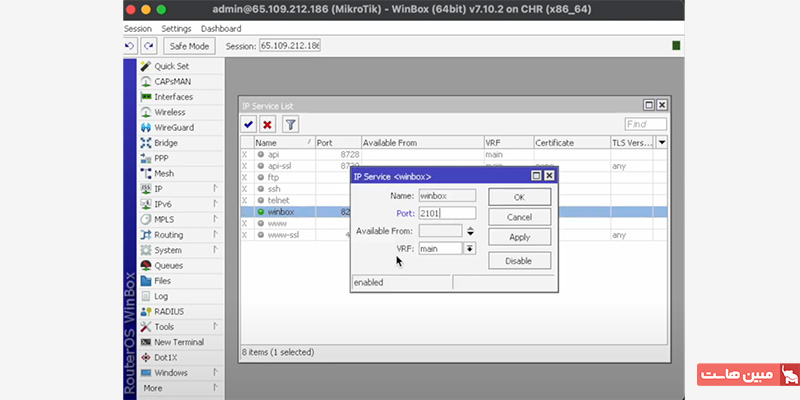Disable service with red X icon
Screen dimensions: 800x400
coord(267,124)
